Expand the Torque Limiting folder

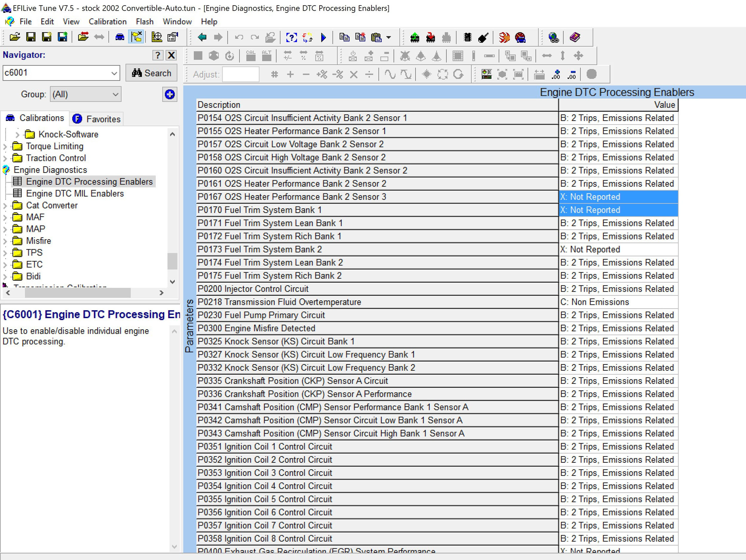coord(5,146)
